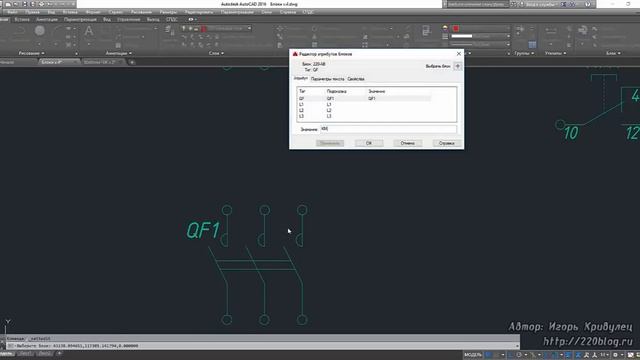This screenshot has height=360, width=640.
Task: Switch to Параметры текста tab in dialog
Action: click(x=327, y=79)
